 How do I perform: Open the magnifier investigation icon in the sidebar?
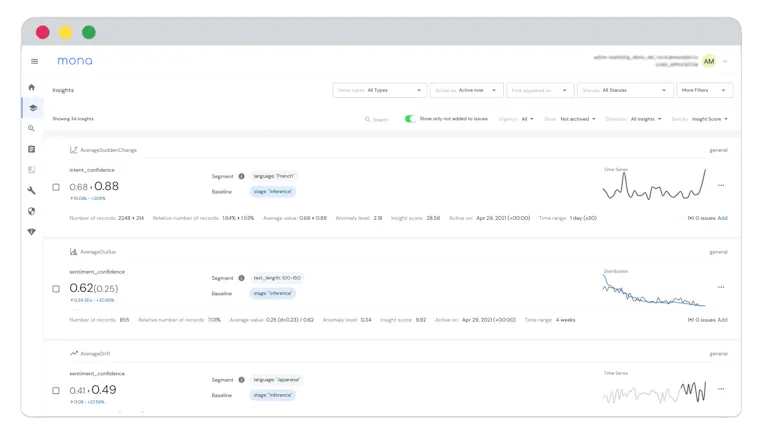pyautogui.click(x=32, y=128)
